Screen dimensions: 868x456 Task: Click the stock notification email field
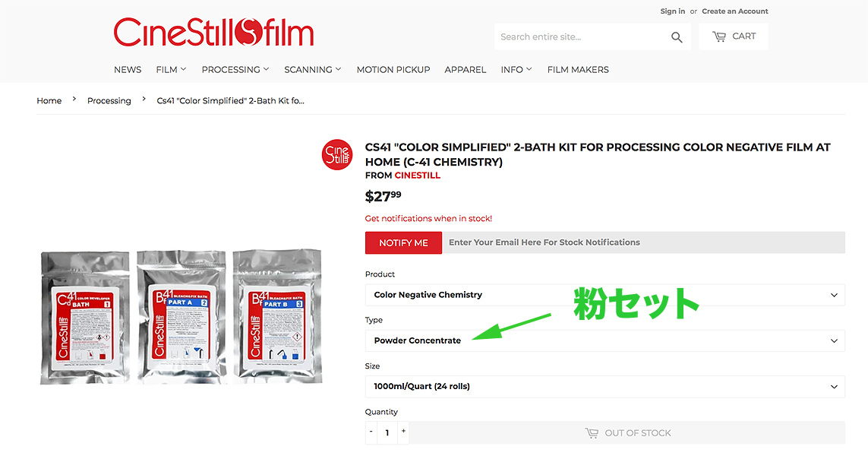tap(644, 242)
